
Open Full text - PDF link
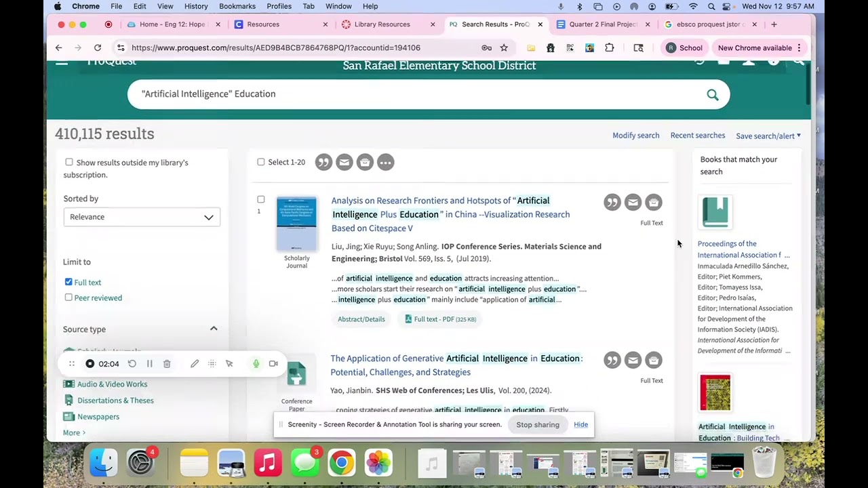441,319
